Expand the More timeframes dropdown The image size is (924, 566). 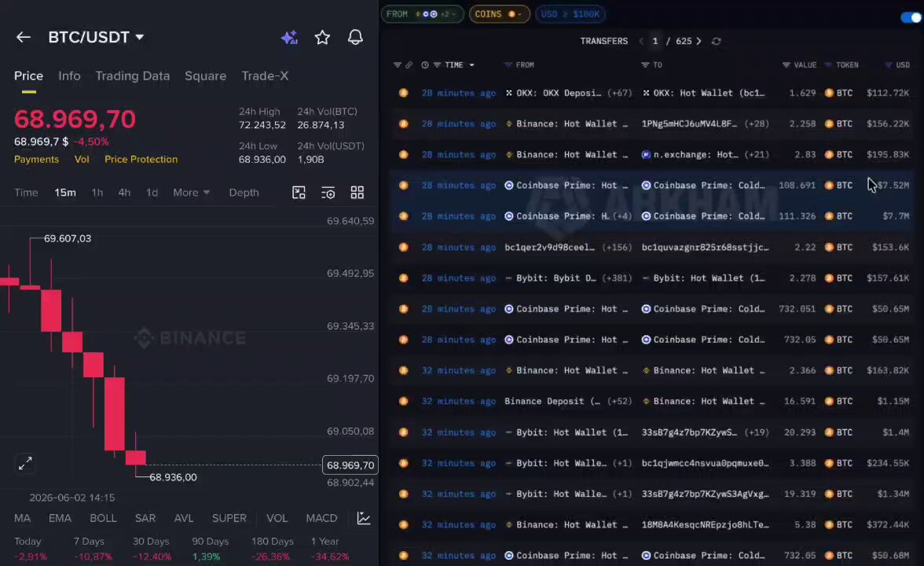191,193
